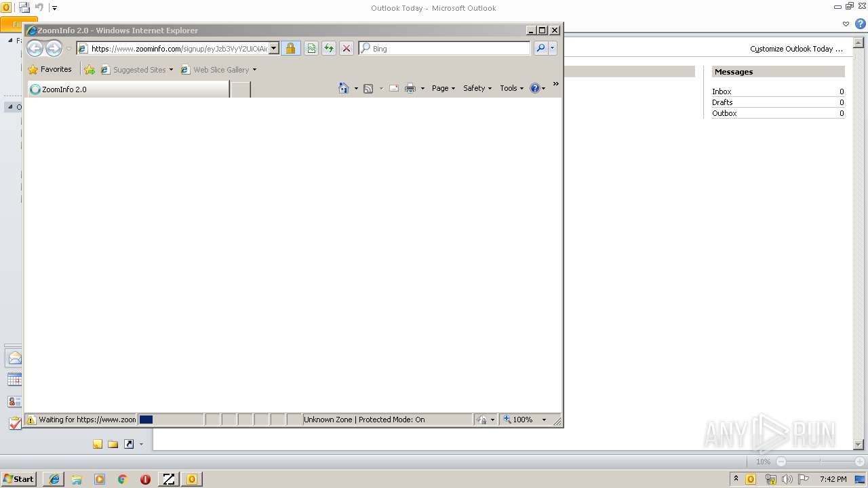Open the Outlook Help question mark
This screenshot has height=488, width=868.
tap(861, 24)
